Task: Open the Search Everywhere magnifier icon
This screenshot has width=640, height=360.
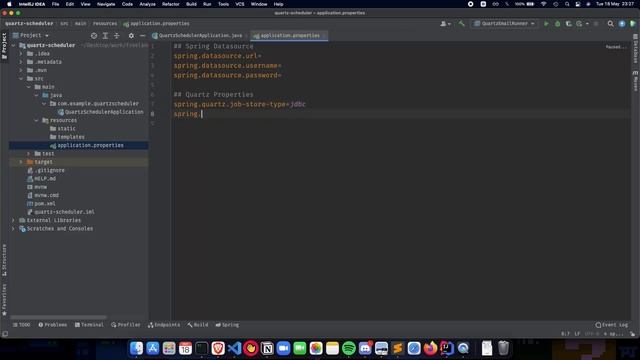Action: pos(610,24)
